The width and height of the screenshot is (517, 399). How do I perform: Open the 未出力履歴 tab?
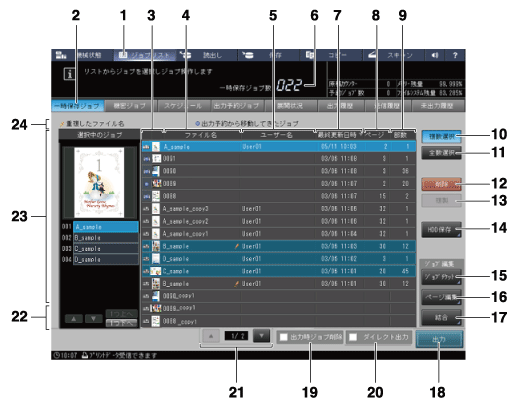coord(437,106)
